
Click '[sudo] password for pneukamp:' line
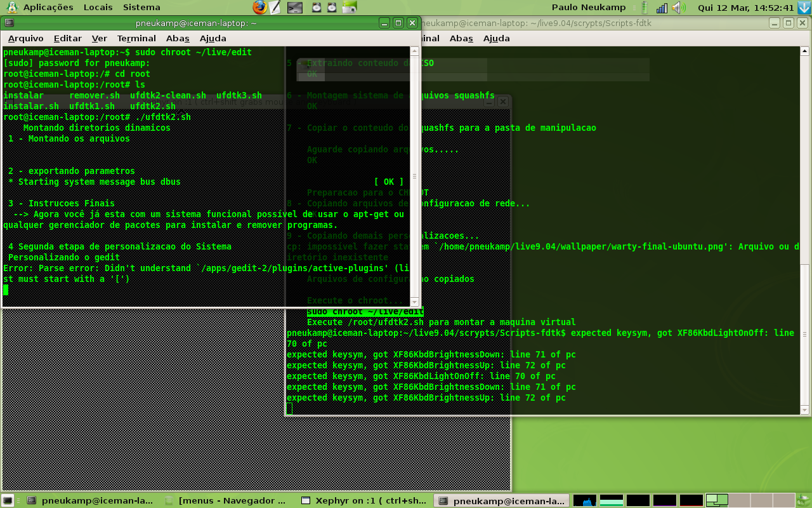77,63
